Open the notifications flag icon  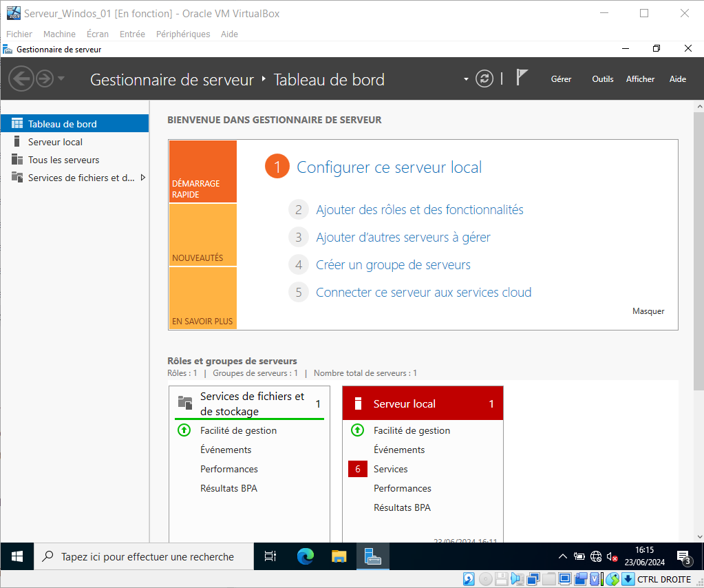pos(522,78)
